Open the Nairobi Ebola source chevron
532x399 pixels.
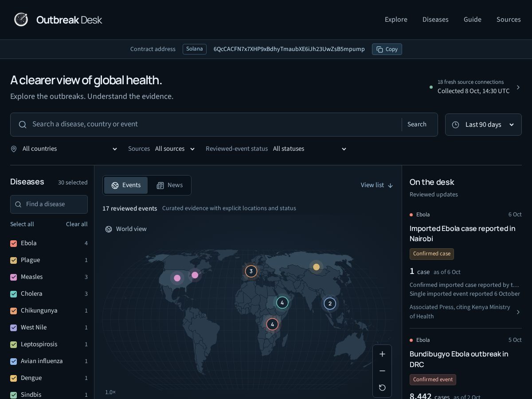(518, 312)
